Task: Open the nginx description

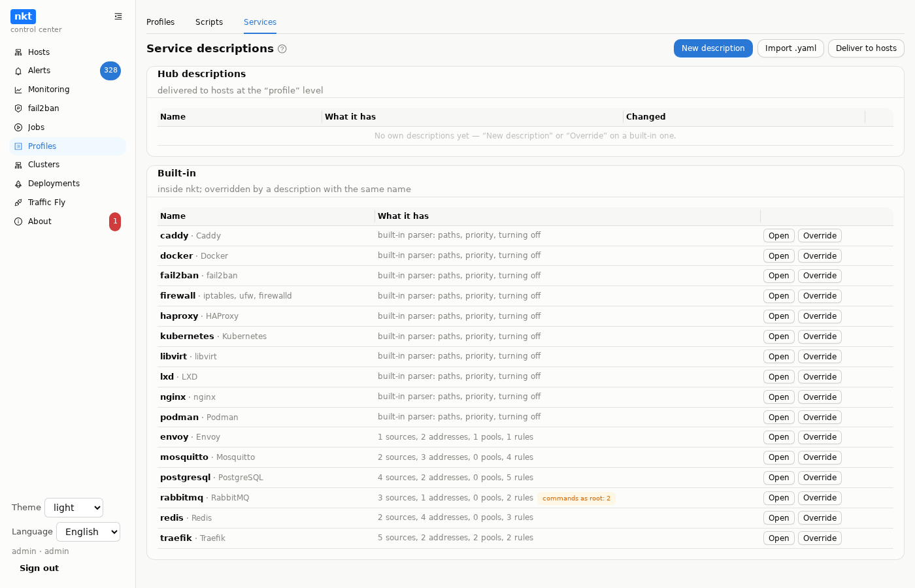Action: click(778, 397)
